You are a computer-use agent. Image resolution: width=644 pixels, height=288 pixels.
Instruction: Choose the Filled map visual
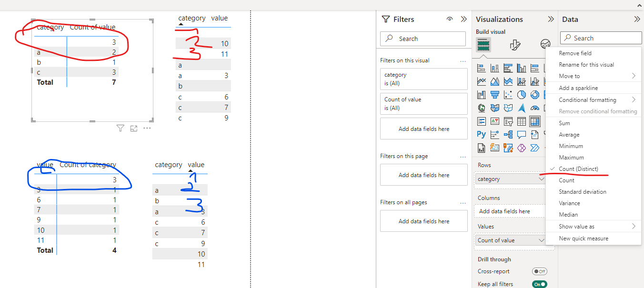[494, 108]
